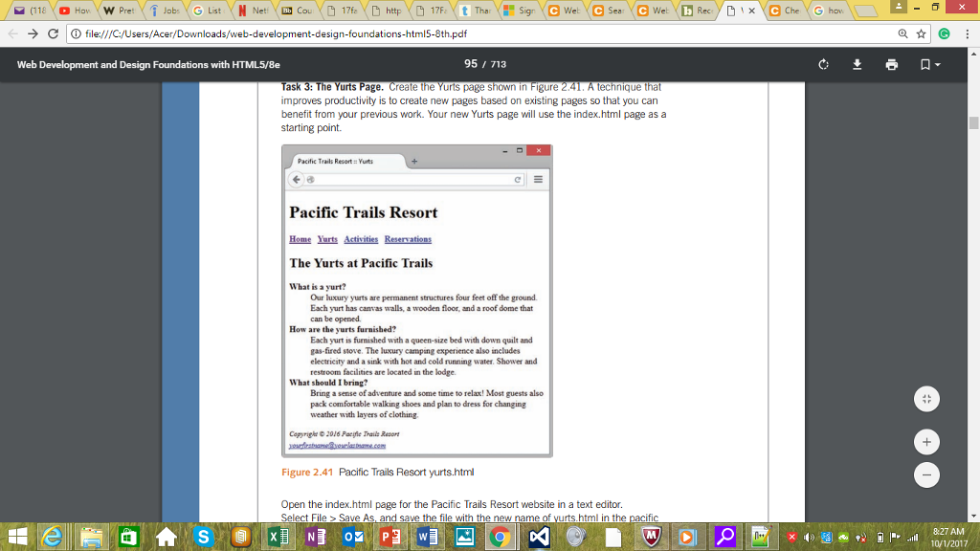Switch to the Netflix tab
This screenshot has height=551, width=980.
[254, 10]
